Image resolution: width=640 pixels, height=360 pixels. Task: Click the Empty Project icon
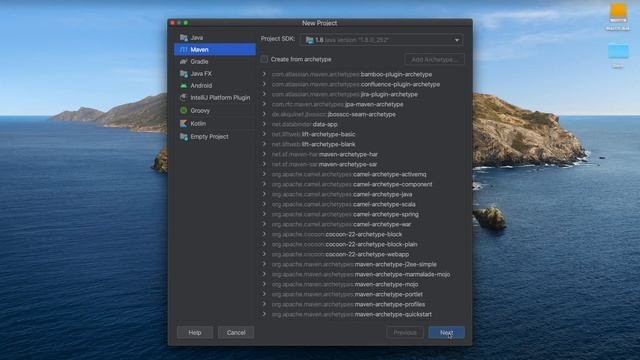click(x=184, y=137)
